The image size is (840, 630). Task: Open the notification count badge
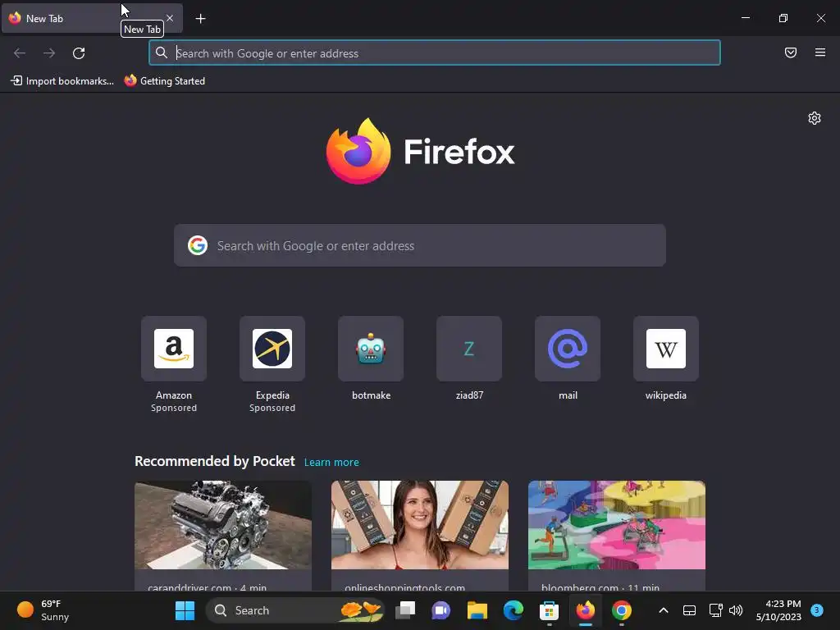817,610
